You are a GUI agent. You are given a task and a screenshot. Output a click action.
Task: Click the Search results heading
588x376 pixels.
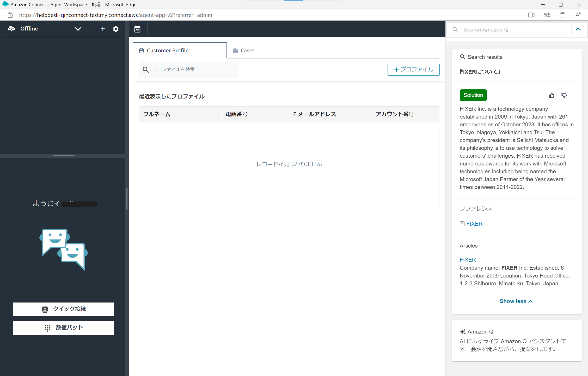(x=485, y=57)
